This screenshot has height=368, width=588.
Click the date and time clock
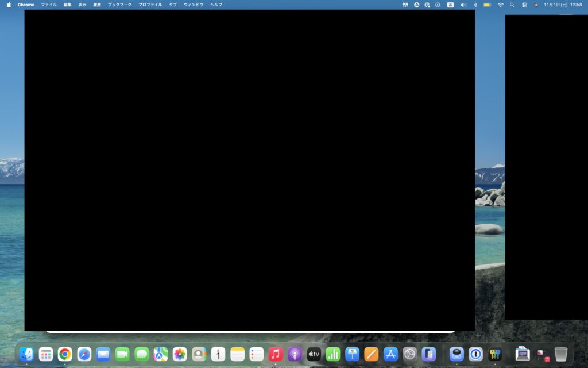click(563, 5)
